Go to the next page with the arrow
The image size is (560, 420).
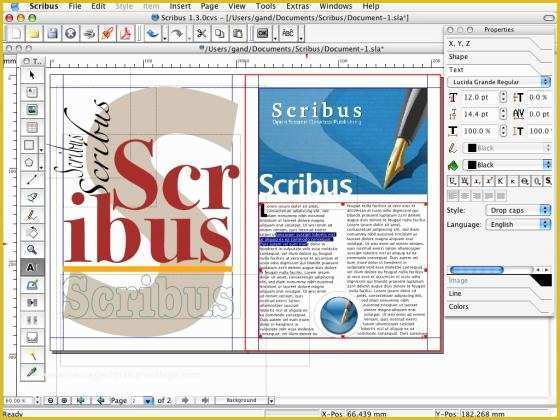tap(185, 401)
